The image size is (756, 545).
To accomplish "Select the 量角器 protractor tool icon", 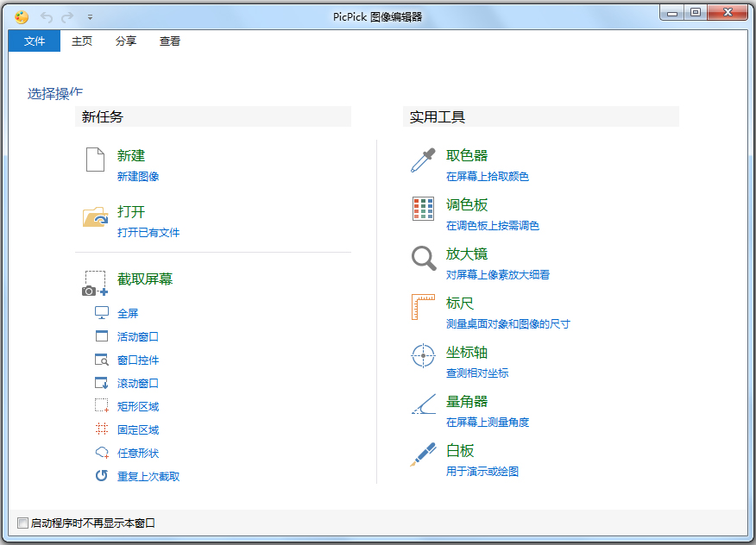I will click(422, 405).
